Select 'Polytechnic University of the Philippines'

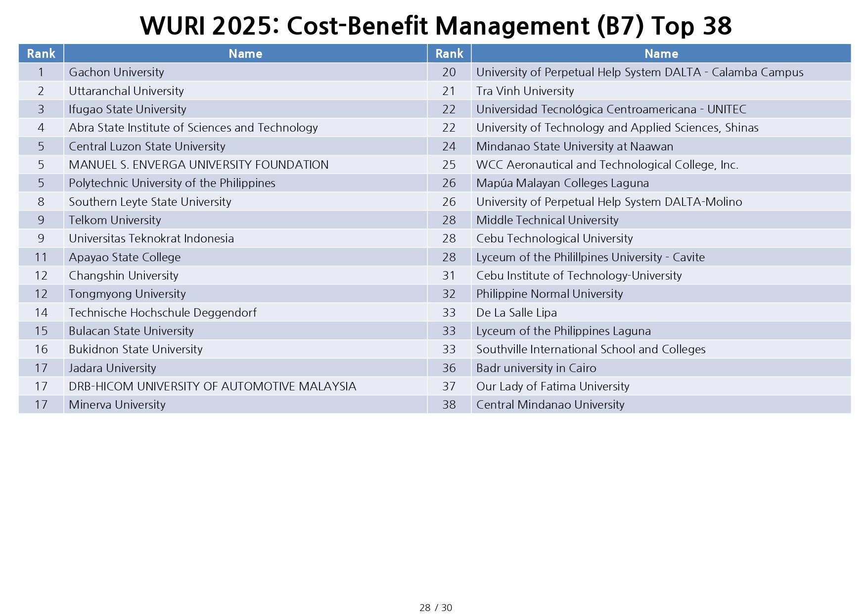coord(172,183)
